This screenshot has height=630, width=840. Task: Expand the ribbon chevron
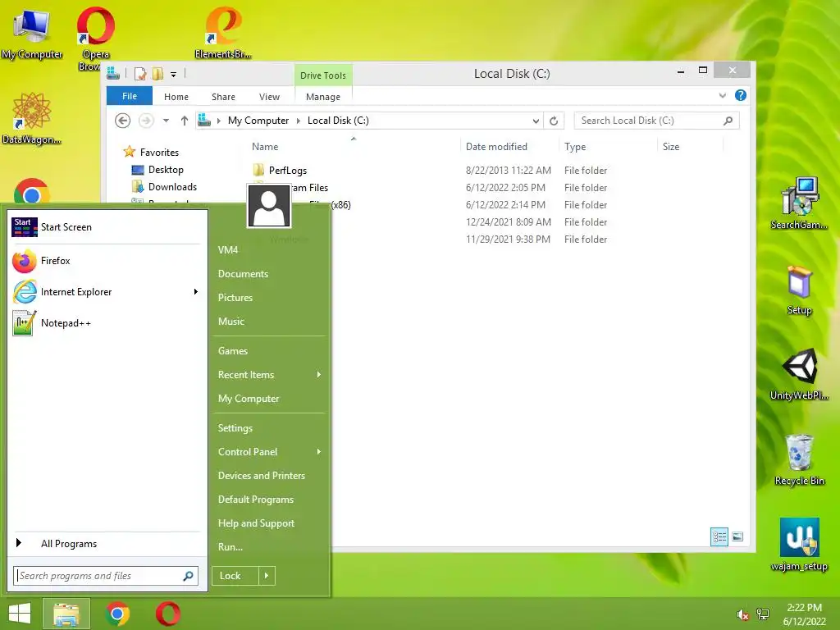pyautogui.click(x=722, y=95)
